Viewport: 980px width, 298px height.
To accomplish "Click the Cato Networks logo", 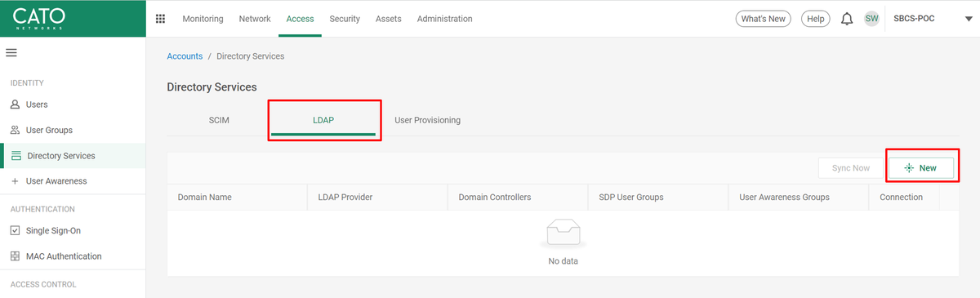I will 39,17.
